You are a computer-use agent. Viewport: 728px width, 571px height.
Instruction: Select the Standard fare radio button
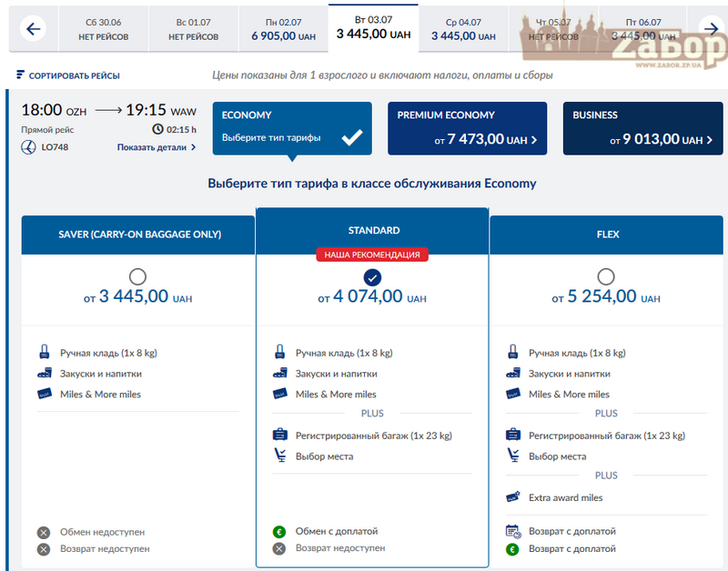coord(372,276)
